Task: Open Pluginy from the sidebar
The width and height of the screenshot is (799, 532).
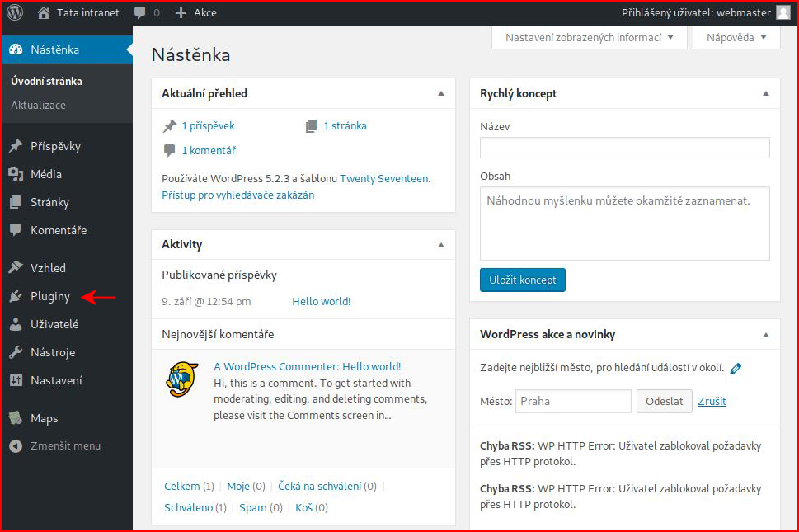Action: (50, 296)
